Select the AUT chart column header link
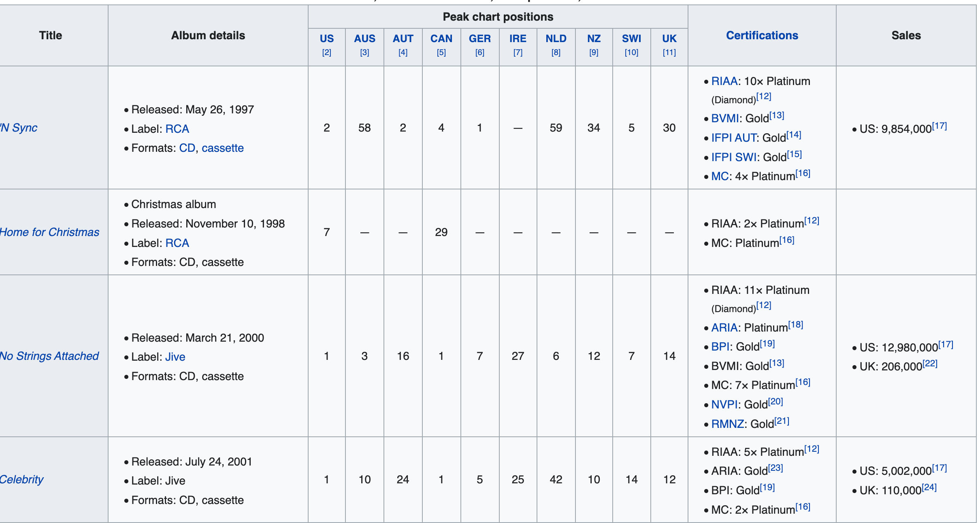 click(x=403, y=39)
